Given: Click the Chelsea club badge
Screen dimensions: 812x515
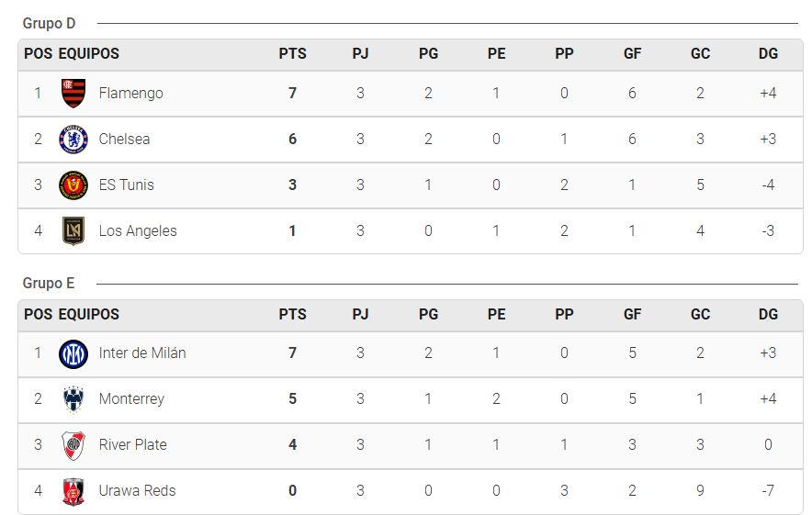Looking at the screenshot, I should click(x=73, y=140).
